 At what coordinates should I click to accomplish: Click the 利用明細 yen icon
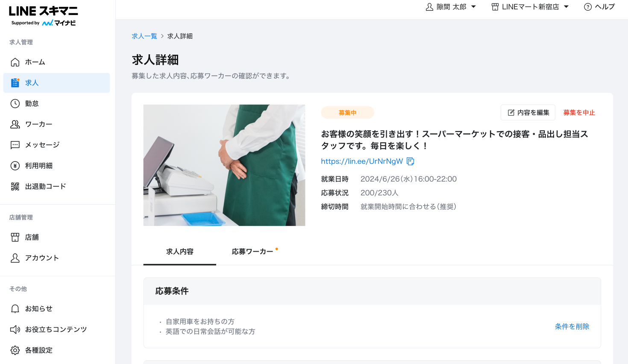[15, 166]
